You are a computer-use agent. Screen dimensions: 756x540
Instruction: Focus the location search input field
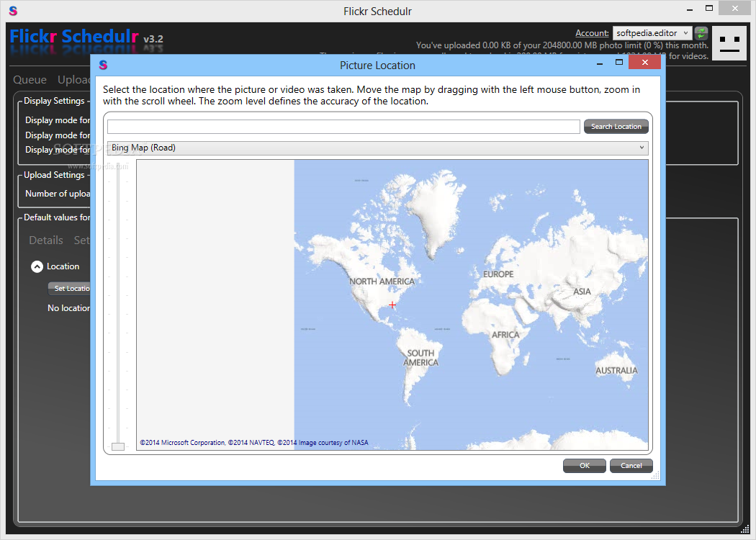pyautogui.click(x=343, y=126)
